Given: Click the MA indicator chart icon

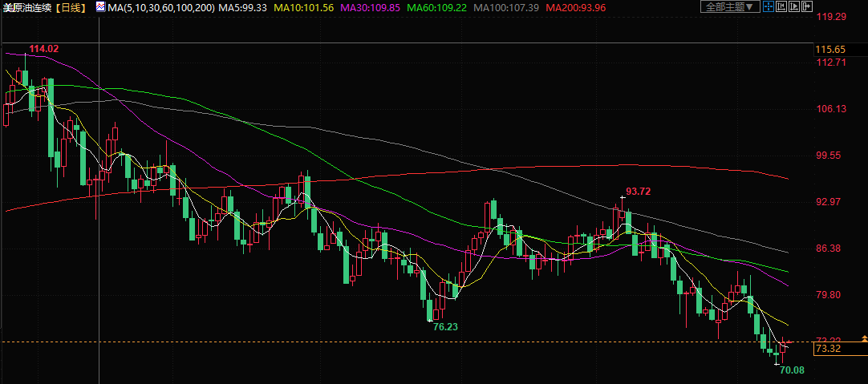Looking at the screenshot, I should pos(99,7).
